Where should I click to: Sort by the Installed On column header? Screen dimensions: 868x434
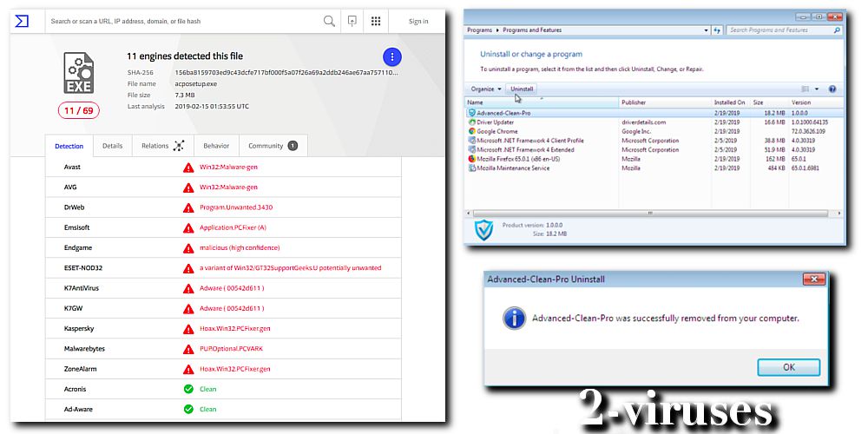[731, 102]
